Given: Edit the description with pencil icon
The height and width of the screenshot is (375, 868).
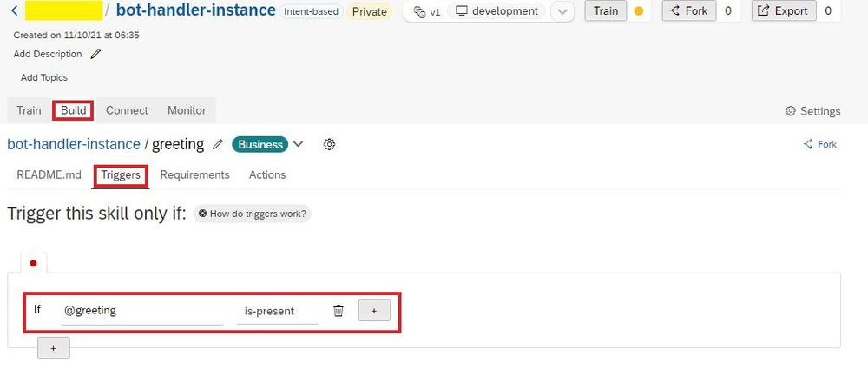Looking at the screenshot, I should point(95,54).
